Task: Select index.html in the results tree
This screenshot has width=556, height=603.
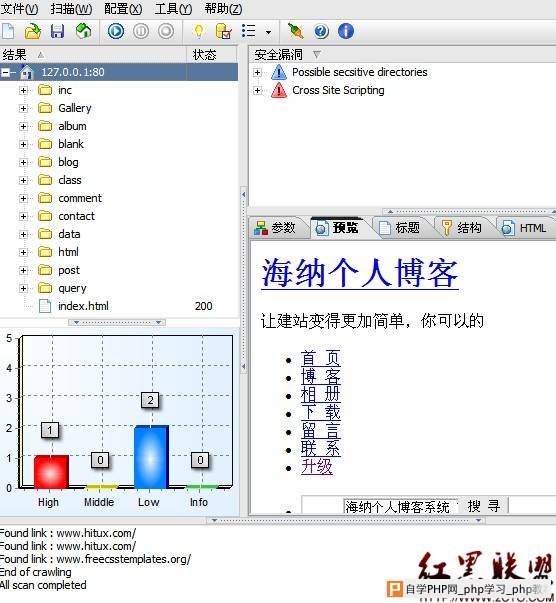Action: pos(83,306)
